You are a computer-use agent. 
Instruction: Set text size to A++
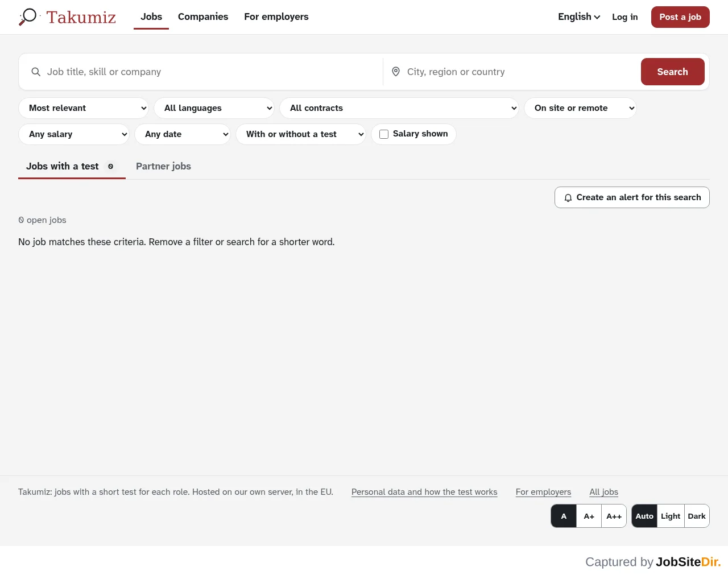(x=614, y=516)
